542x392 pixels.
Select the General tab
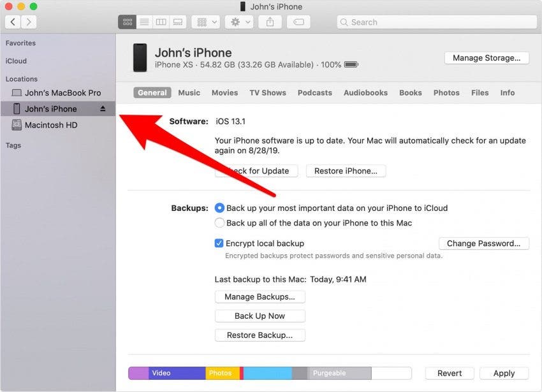(152, 92)
